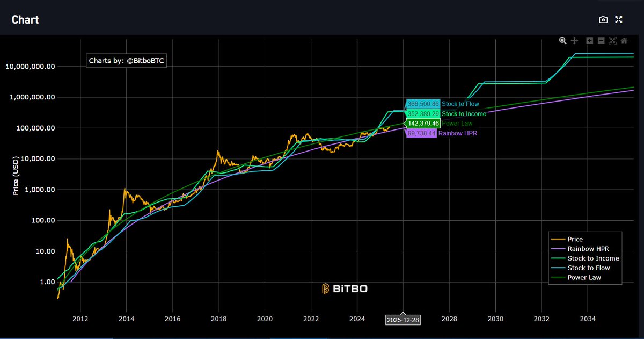Screen dimensions: 644x339
Task: Click the Rainbow HPR value label 99,738.44
Action: point(421,133)
